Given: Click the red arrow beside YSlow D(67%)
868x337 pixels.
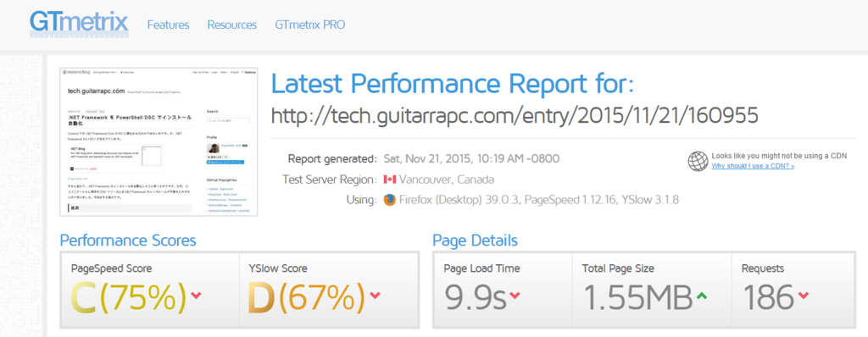Looking at the screenshot, I should pos(375,296).
